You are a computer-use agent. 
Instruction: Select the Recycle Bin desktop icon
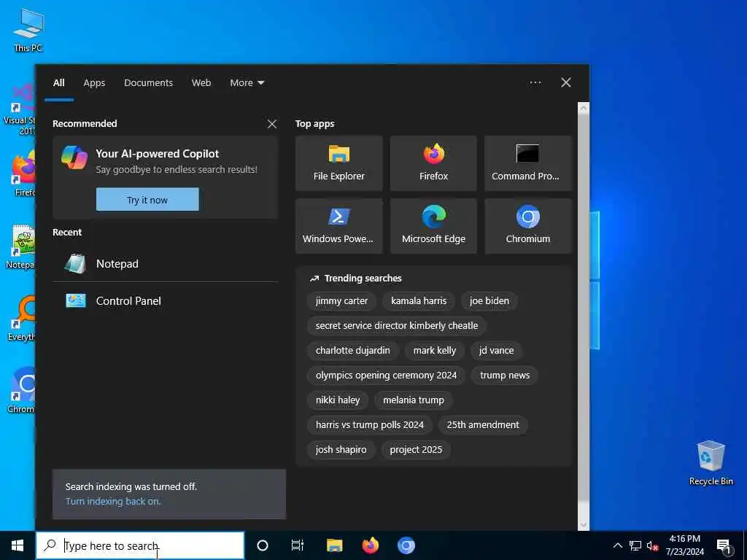point(711,463)
